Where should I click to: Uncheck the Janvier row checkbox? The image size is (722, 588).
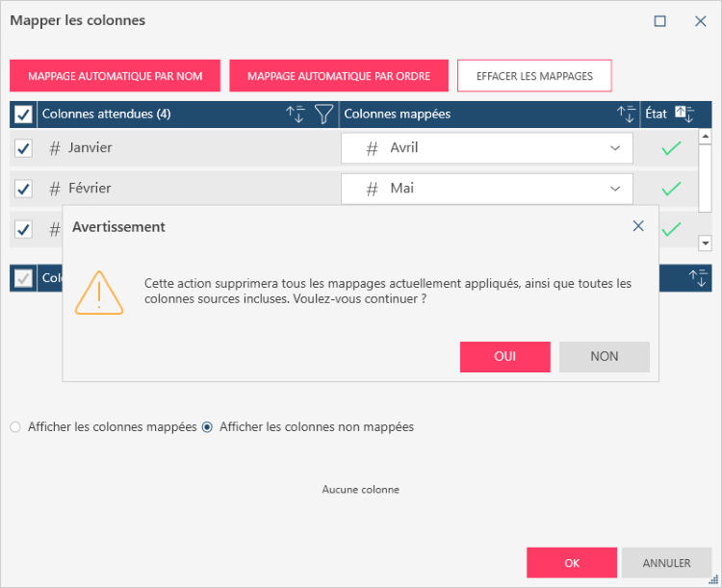point(24,148)
